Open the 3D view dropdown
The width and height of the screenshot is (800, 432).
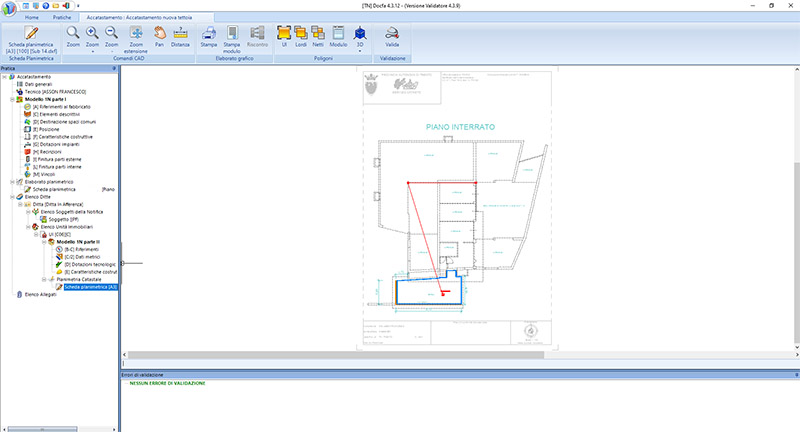360,38
